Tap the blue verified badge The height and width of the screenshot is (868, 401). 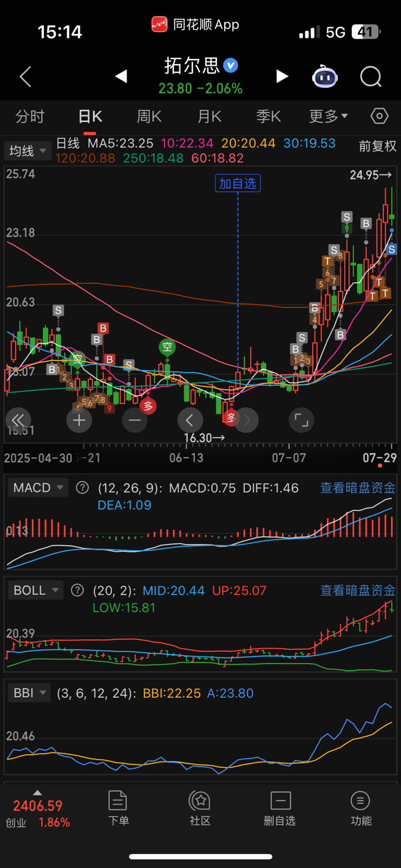(x=231, y=65)
